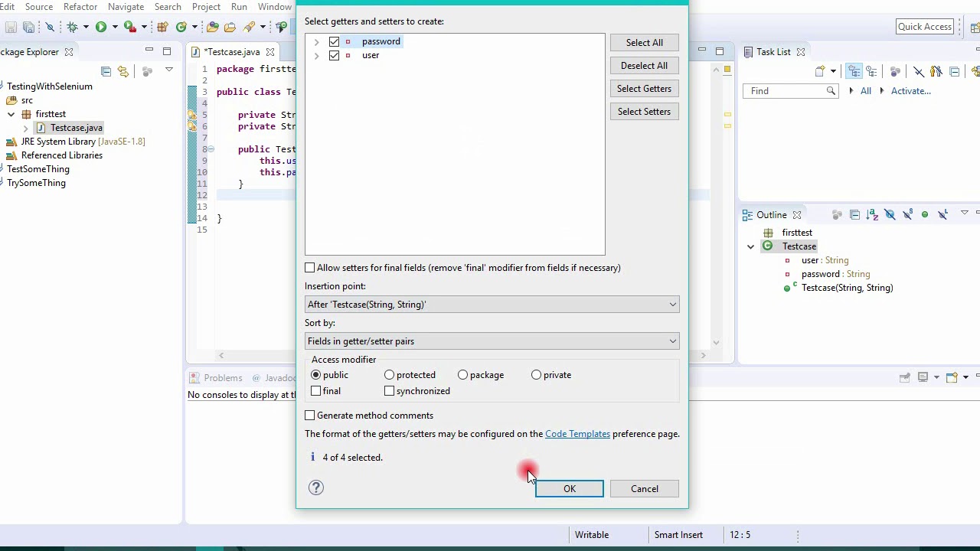This screenshot has height=551, width=980.
Task: Click Hide Static Members icon in Outline
Action: pyautogui.click(x=908, y=215)
